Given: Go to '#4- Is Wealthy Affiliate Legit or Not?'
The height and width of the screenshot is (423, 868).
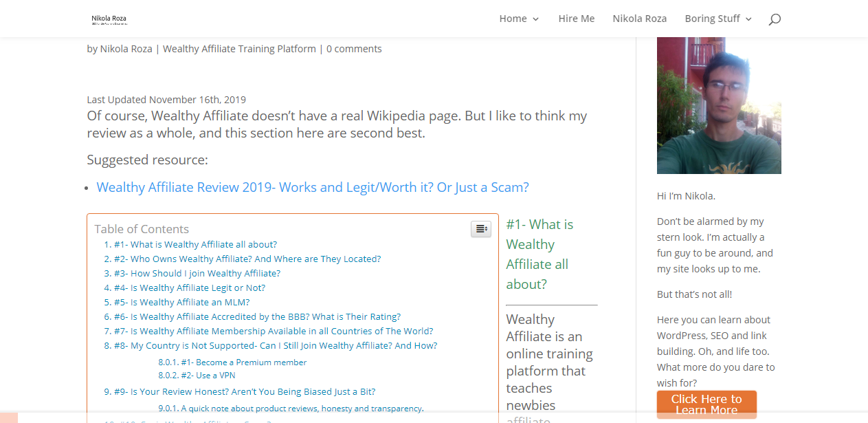Looking at the screenshot, I should (x=190, y=288).
